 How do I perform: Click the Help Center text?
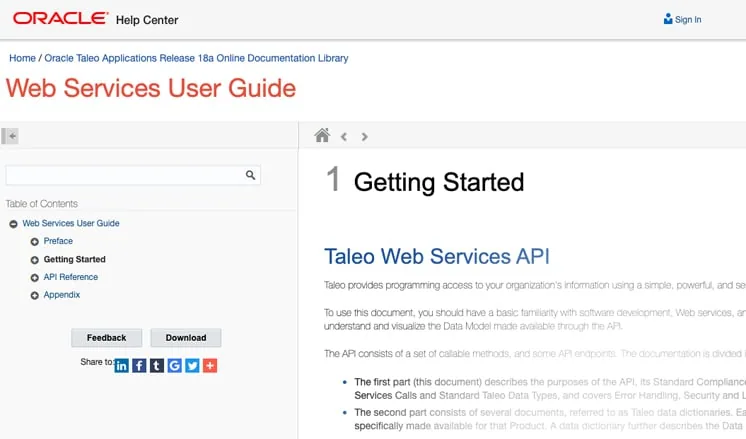tap(147, 20)
